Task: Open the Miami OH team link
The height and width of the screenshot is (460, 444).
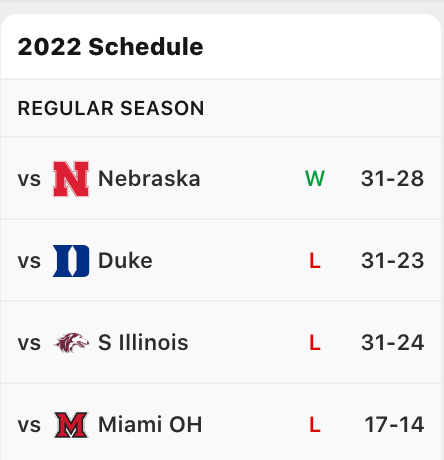Action: 150,425
